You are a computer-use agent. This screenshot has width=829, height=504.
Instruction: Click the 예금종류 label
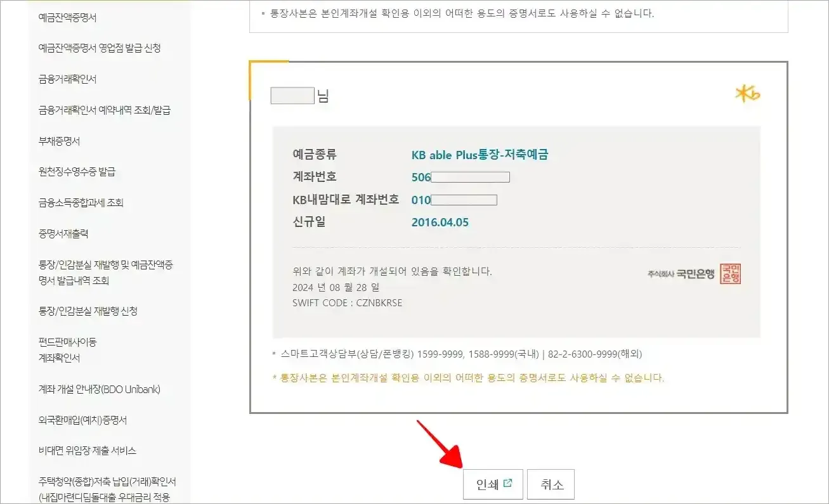coord(315,155)
